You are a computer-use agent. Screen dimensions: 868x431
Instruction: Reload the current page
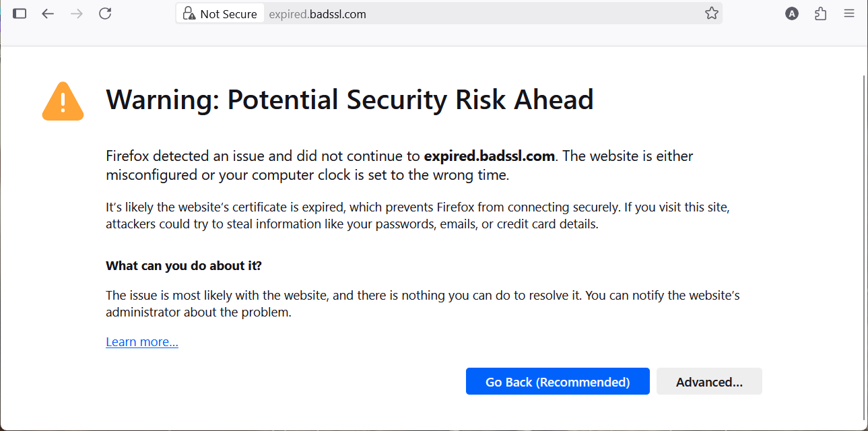(105, 13)
